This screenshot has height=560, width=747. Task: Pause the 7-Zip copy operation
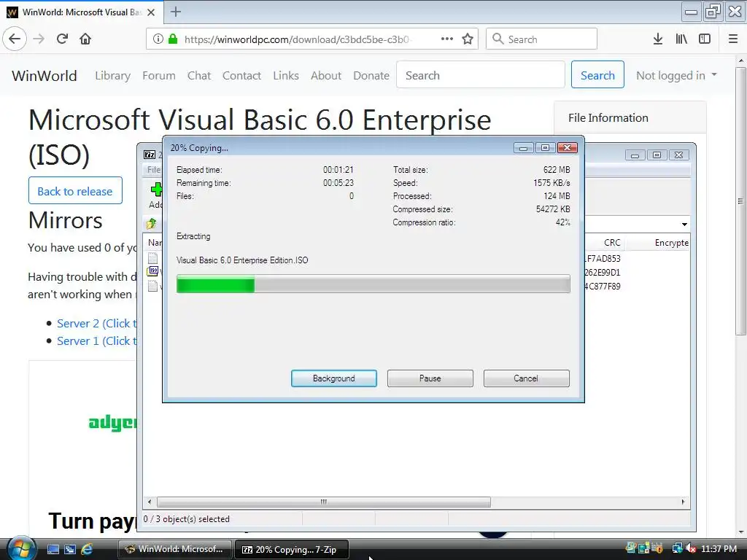pos(430,378)
